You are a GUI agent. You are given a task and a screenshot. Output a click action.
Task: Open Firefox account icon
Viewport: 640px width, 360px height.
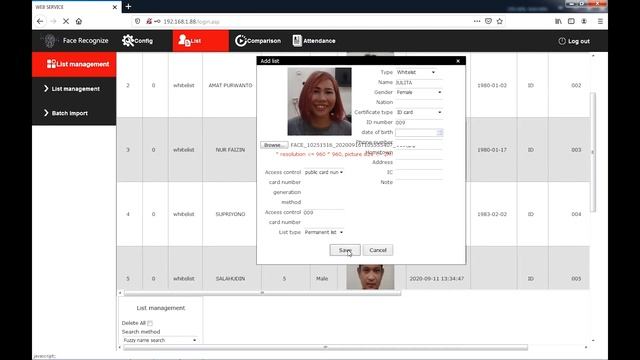(x=584, y=21)
